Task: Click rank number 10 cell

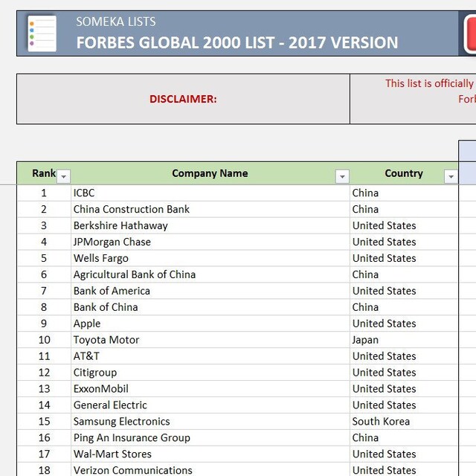Action: pos(44,340)
